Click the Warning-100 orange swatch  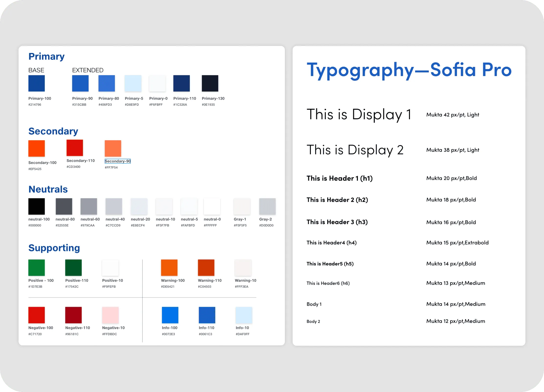169,268
